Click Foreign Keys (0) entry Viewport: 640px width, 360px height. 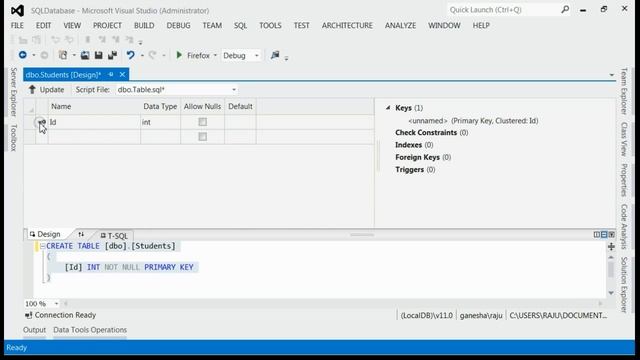423,157
